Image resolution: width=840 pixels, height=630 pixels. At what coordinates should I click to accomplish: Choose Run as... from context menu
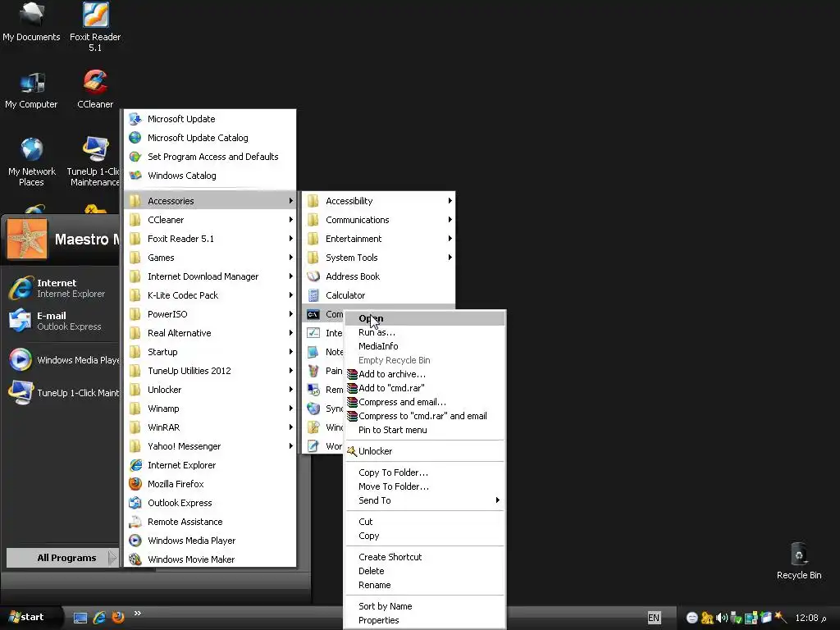(x=424, y=332)
